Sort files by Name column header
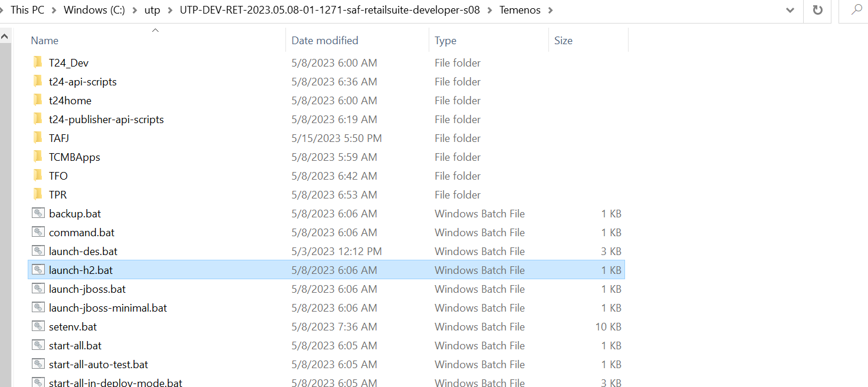The width and height of the screenshot is (868, 387). (45, 41)
